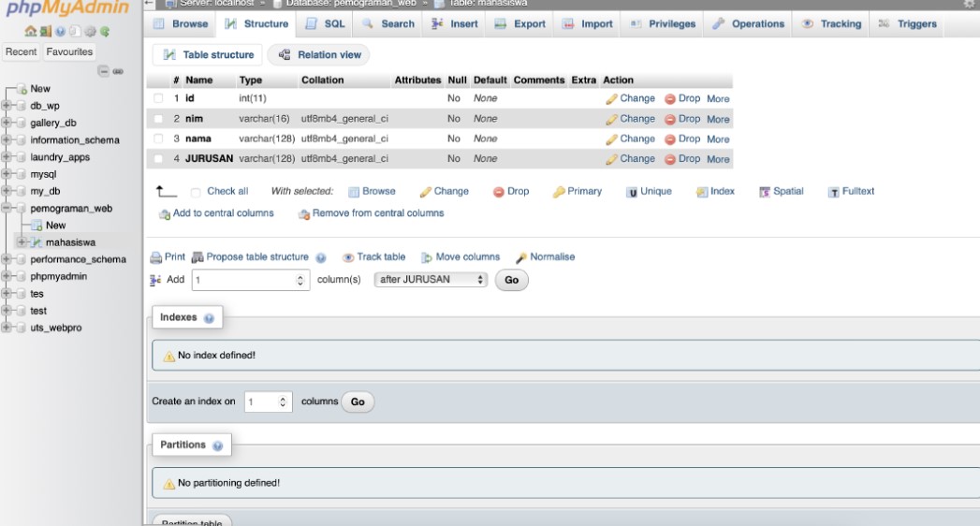980x526 pixels.
Task: Select the nama column checkbox
Action: point(158,139)
